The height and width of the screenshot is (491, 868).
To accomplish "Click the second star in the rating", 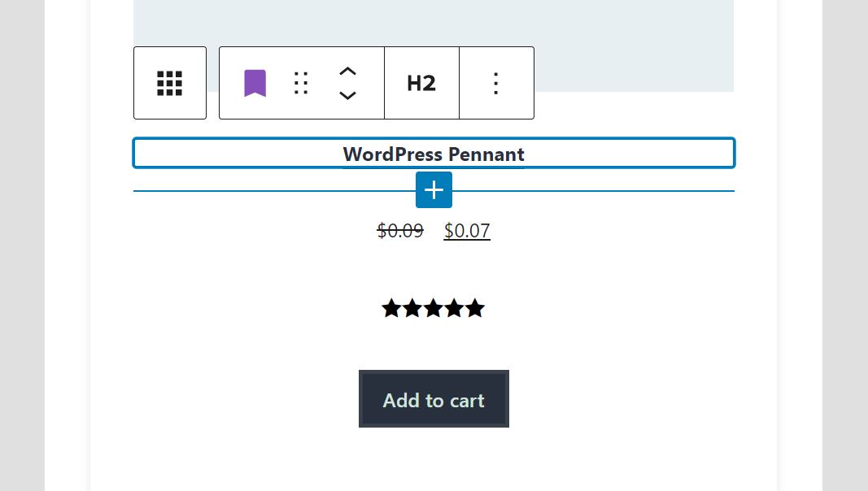I will [412, 308].
